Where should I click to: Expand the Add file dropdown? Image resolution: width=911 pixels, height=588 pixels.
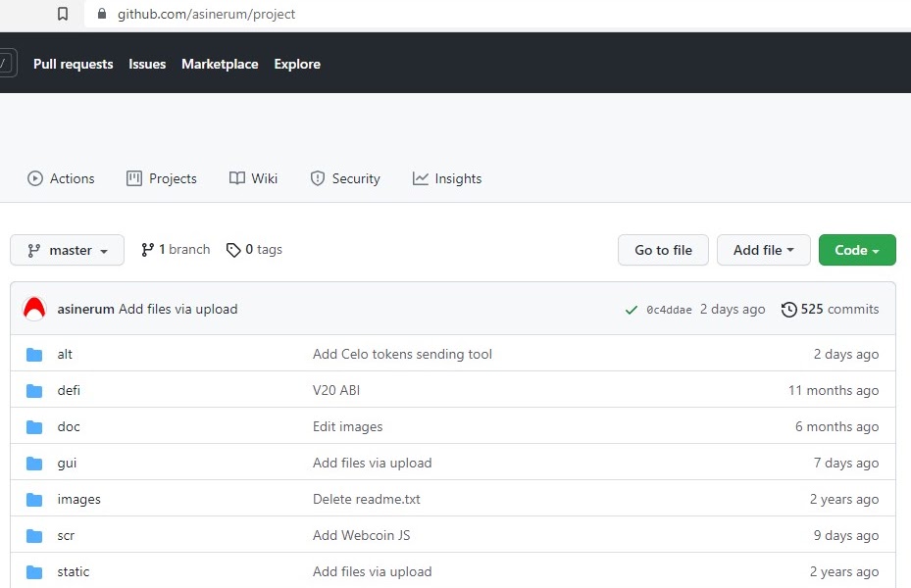(x=763, y=250)
